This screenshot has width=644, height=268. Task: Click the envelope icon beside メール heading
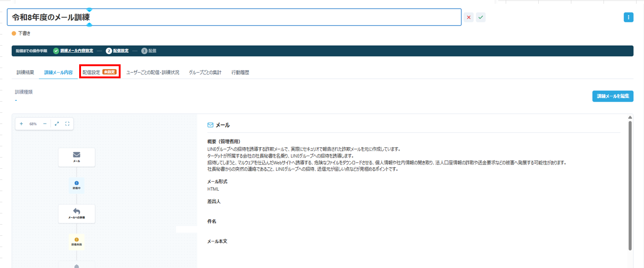(210, 125)
